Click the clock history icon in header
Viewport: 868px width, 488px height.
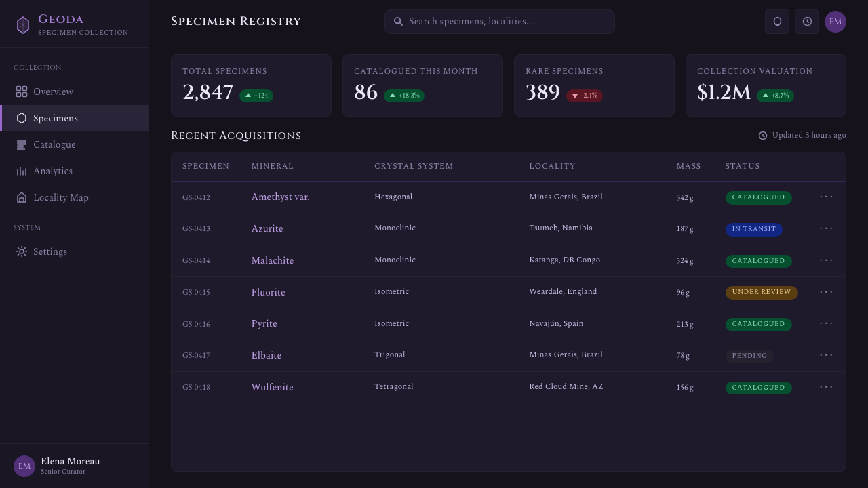807,22
